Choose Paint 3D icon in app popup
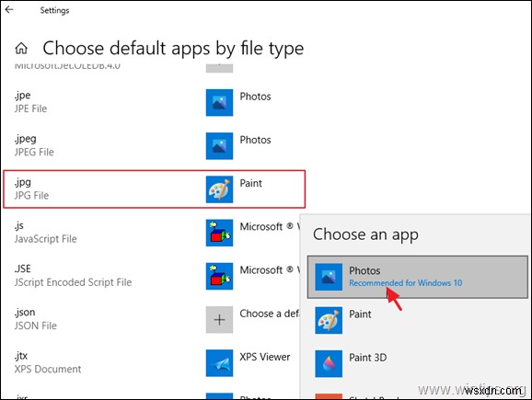 coord(329,364)
